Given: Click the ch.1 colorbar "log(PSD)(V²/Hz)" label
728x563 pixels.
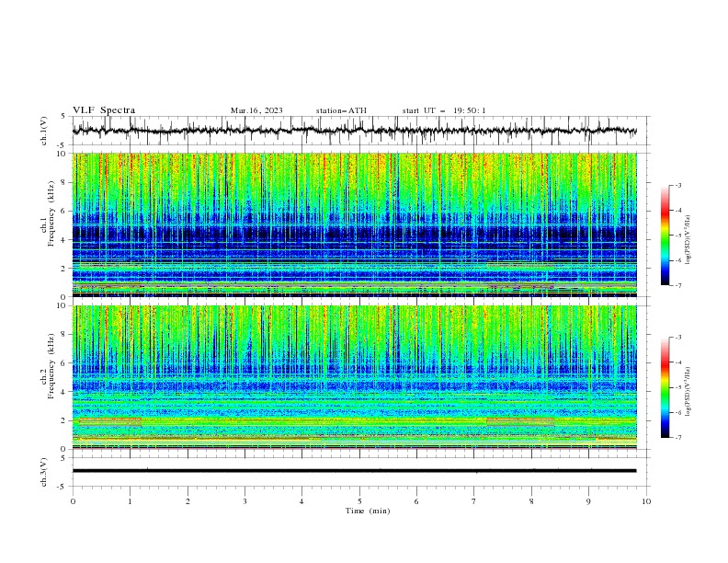Looking at the screenshot, I should (688, 240).
